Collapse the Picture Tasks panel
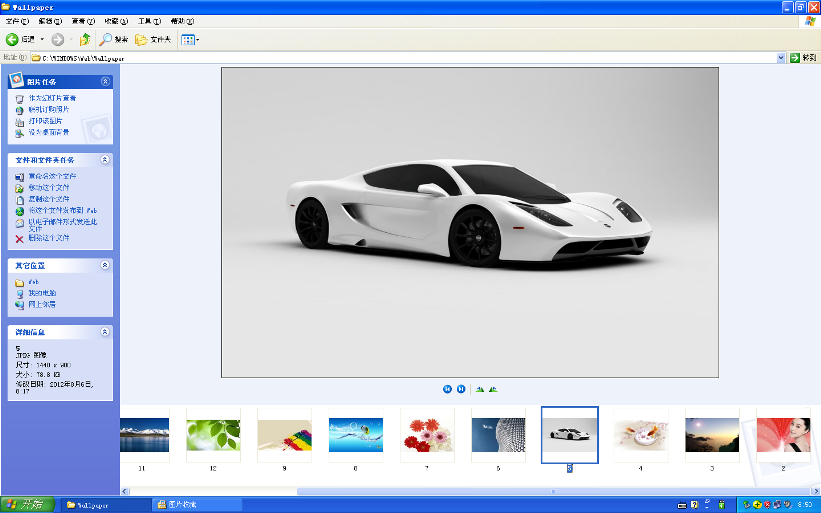This screenshot has height=513, width=821. pyautogui.click(x=105, y=81)
